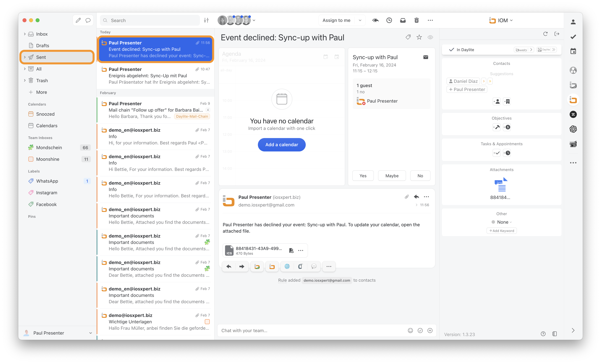Star the Event declined email
601x364 pixels.
(419, 37)
